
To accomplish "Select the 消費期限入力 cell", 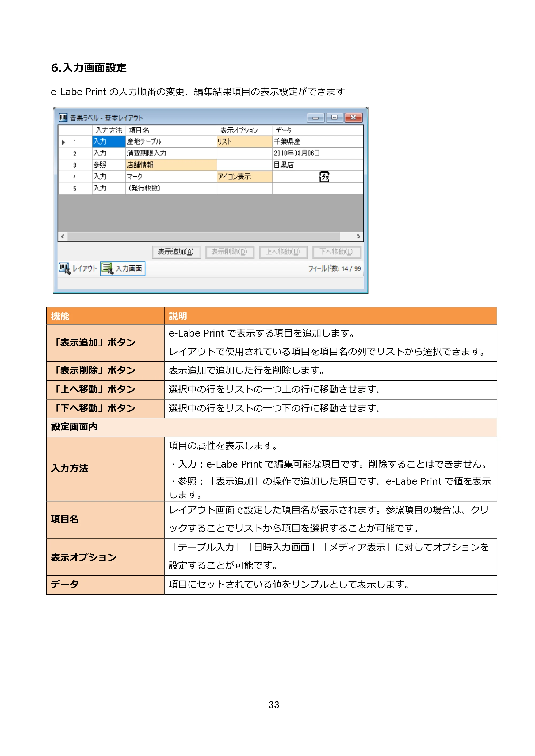I will coord(171,153).
